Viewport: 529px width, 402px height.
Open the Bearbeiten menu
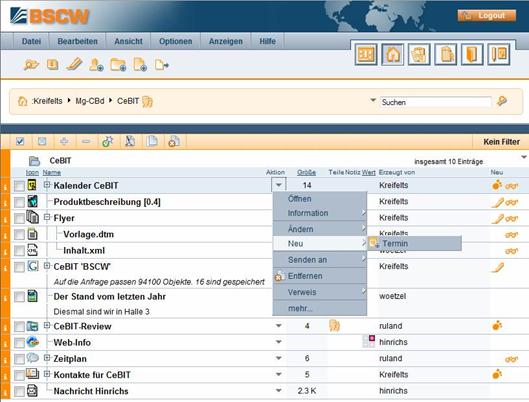[x=77, y=41]
